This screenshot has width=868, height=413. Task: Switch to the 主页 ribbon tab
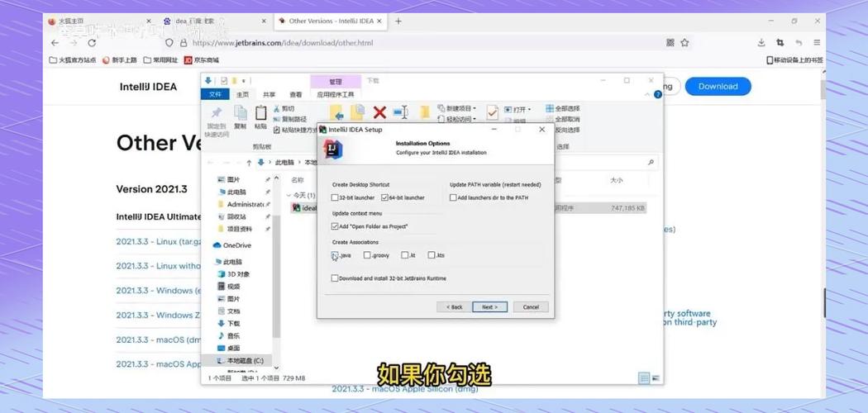coord(242,94)
